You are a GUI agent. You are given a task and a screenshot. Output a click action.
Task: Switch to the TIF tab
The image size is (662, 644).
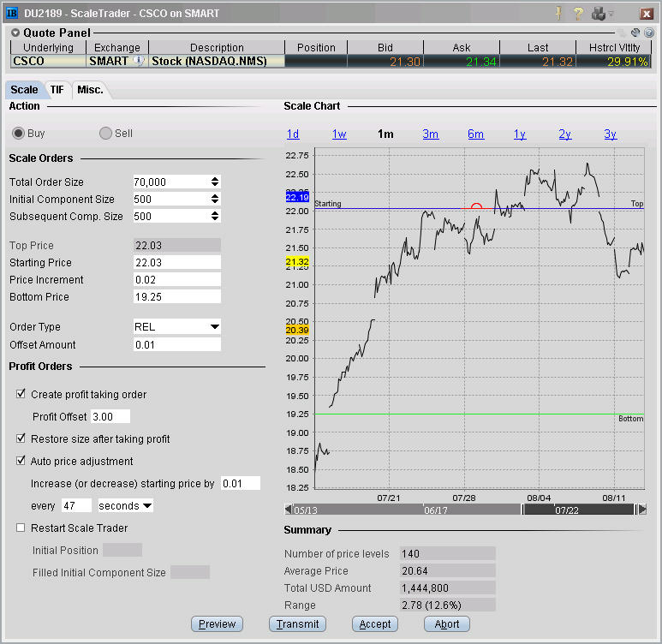coord(57,90)
